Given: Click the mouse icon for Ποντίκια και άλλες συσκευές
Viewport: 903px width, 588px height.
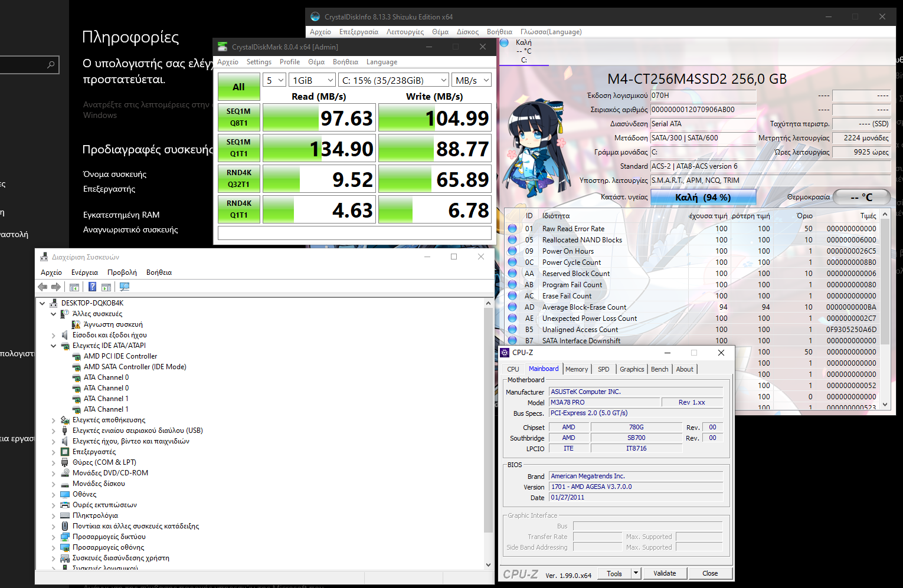Looking at the screenshot, I should 65,526.
